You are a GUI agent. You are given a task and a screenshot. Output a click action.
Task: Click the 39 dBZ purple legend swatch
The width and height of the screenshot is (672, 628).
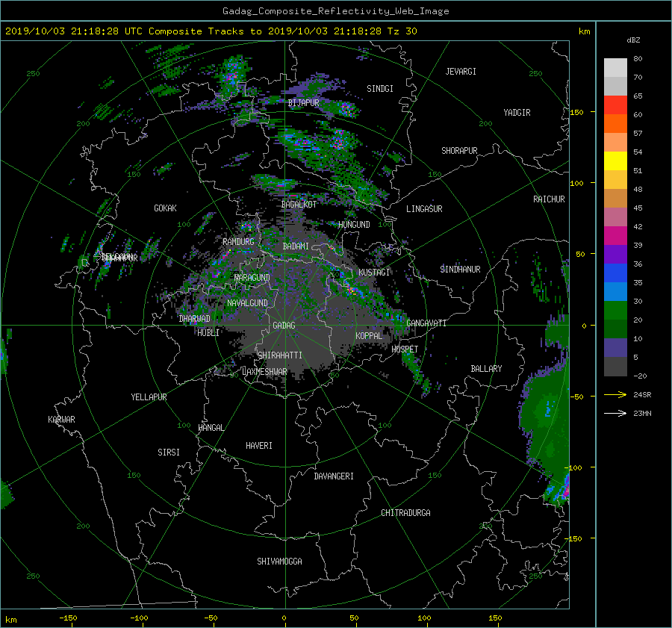coord(615,254)
